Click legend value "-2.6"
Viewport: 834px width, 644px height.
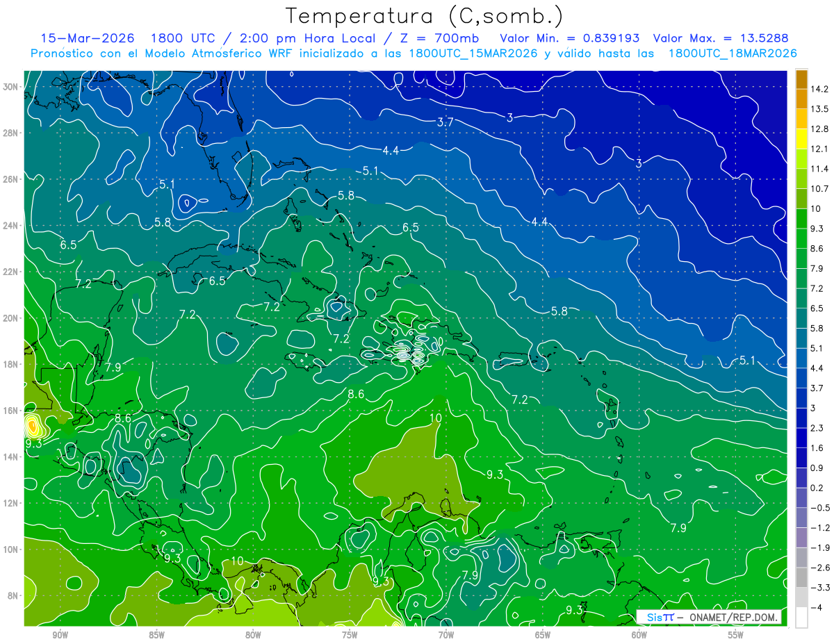coord(821,568)
